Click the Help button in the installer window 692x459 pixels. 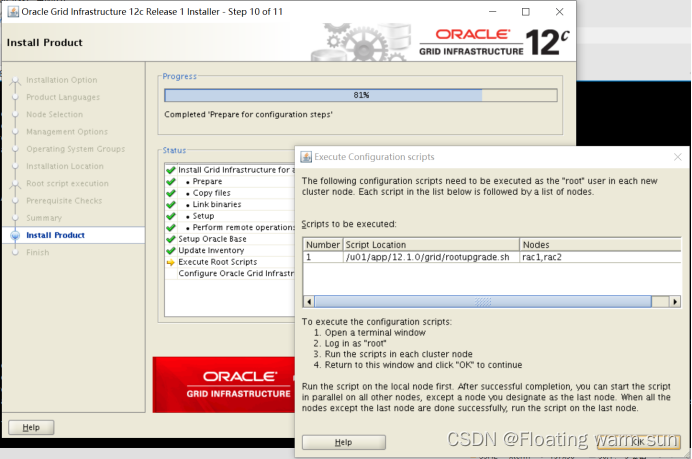coord(31,427)
